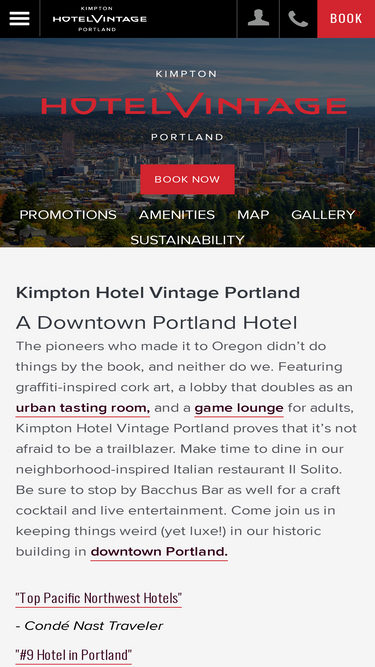This screenshot has width=375, height=667.
Task: Select the MAP navigation item
Action: [x=253, y=215]
